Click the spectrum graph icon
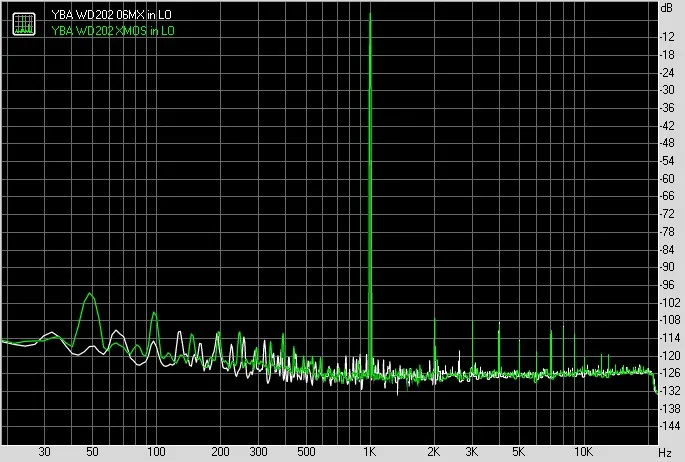 coord(24,24)
